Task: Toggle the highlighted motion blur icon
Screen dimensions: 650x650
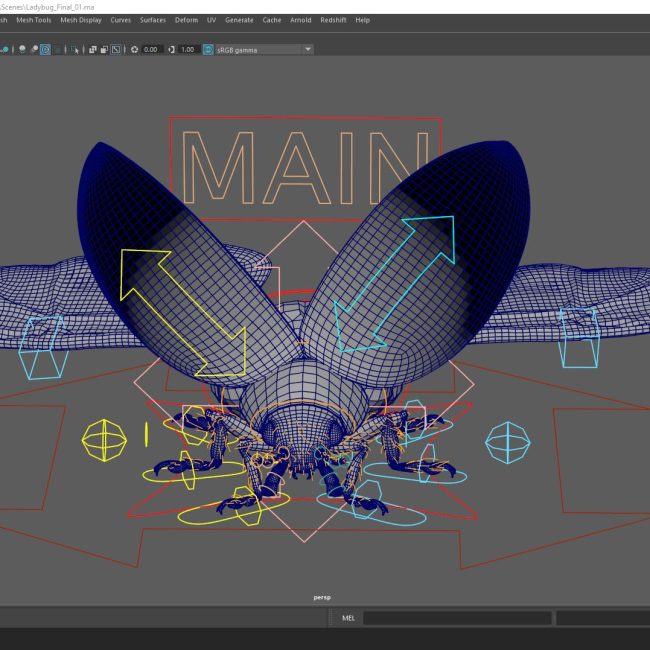Action: point(45,50)
